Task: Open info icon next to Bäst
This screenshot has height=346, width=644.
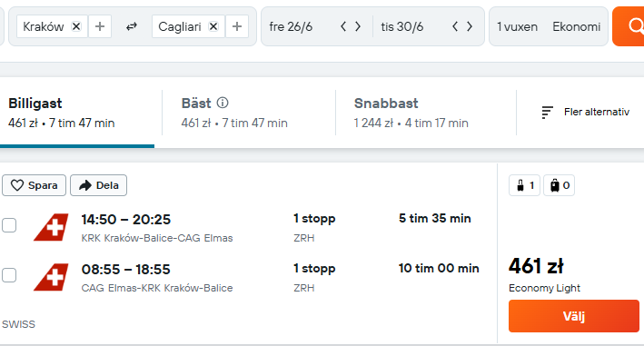Action: (x=223, y=103)
